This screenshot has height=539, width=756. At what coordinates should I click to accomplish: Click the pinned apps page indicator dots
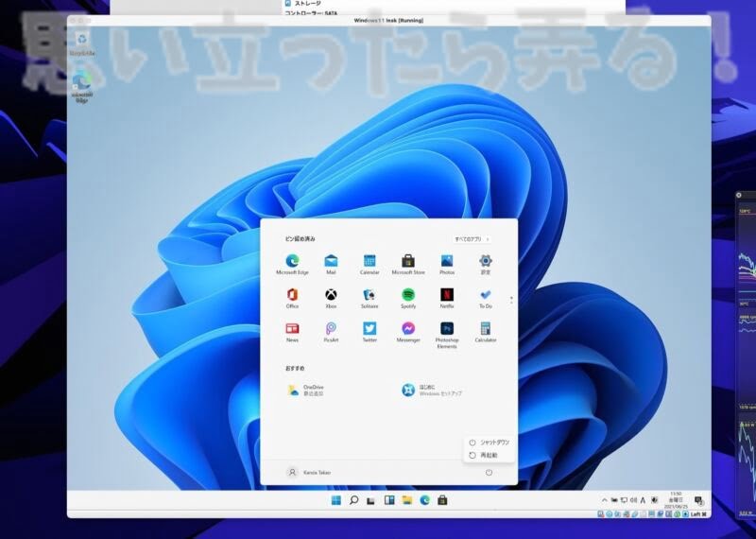point(511,300)
